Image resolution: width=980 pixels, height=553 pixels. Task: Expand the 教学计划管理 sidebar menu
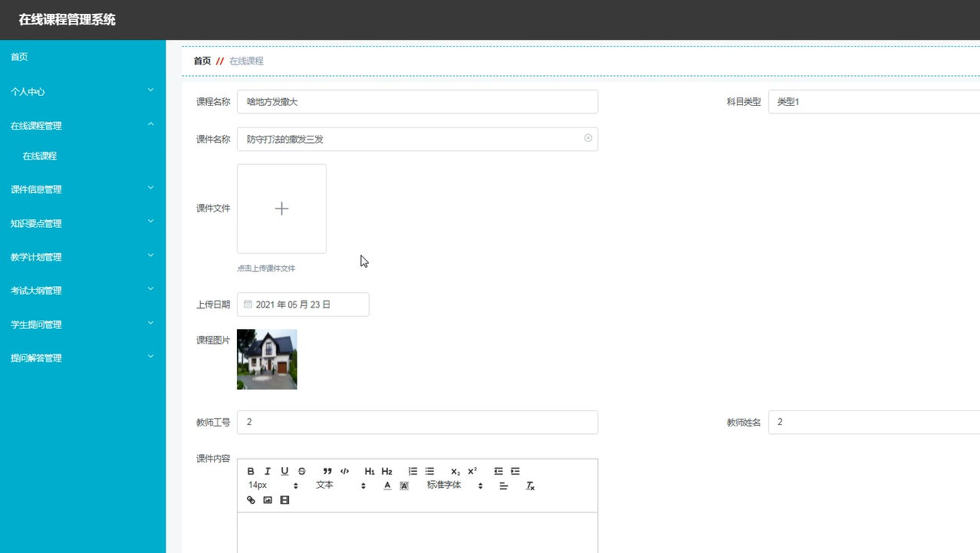click(x=83, y=257)
